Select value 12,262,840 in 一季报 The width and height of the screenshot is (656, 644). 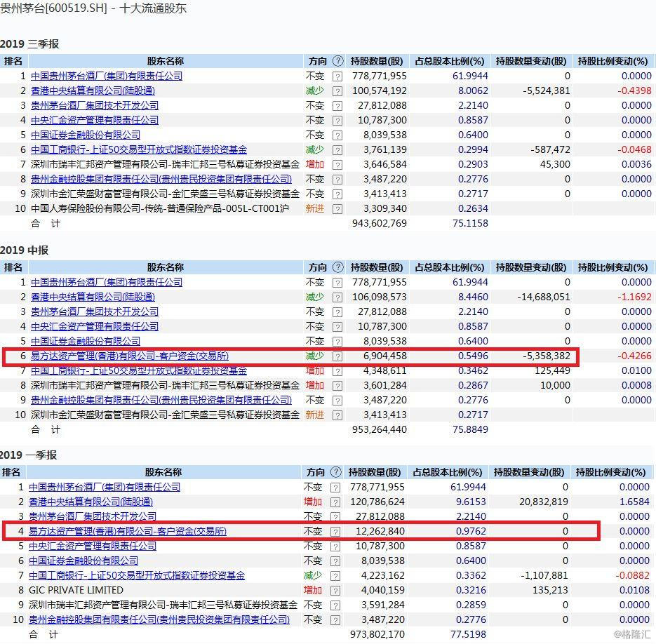tap(380, 532)
